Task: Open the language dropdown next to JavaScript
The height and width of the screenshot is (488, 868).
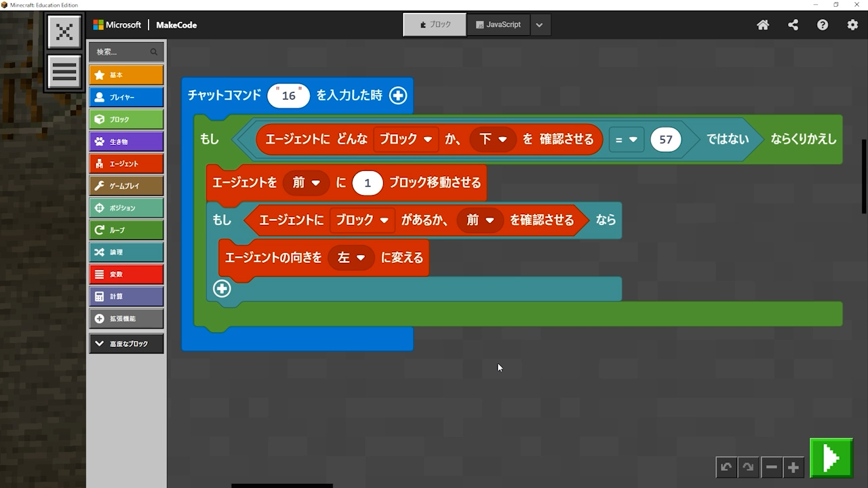Action: click(x=539, y=25)
